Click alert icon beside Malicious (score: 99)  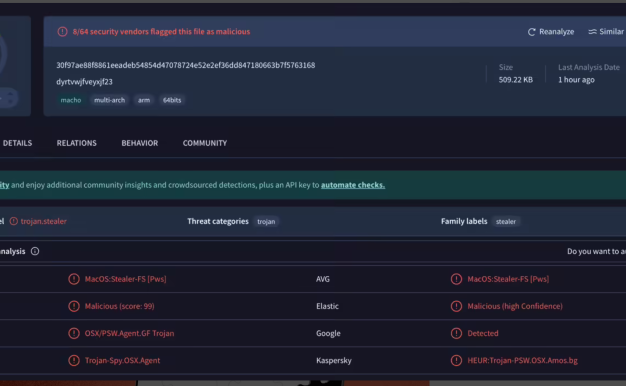click(74, 306)
